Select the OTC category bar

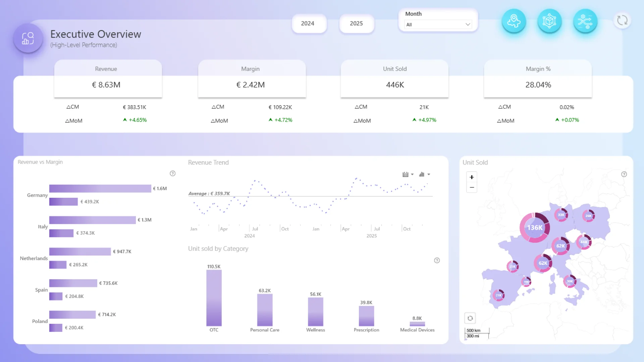tap(214, 298)
